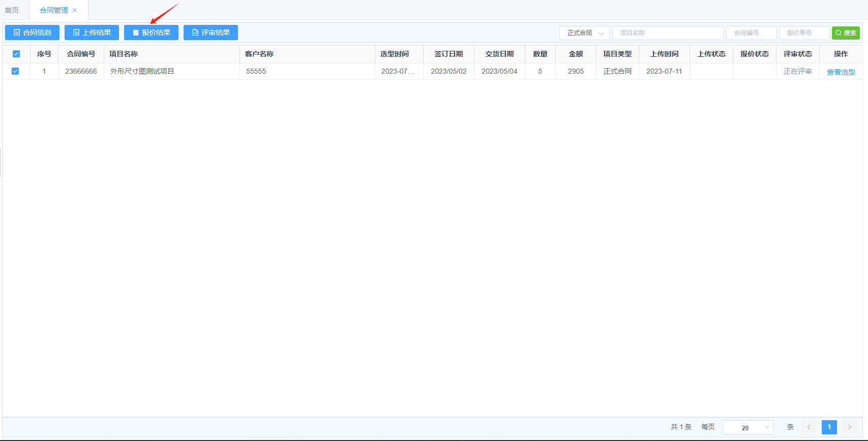This screenshot has height=441, width=868.
Task: Close the 合同管理 tab with X
Action: [x=75, y=10]
